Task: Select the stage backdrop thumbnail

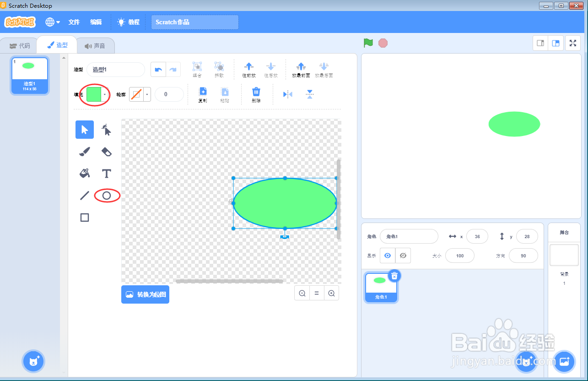Action: pyautogui.click(x=564, y=255)
